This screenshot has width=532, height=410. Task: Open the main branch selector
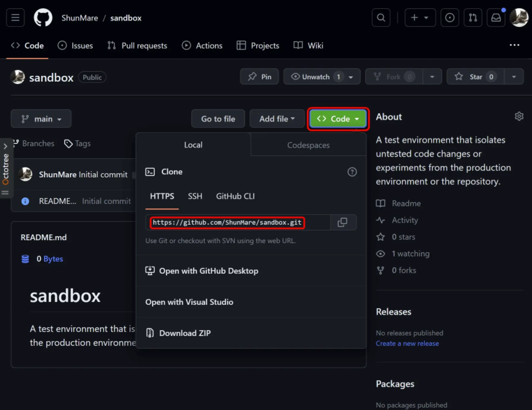(41, 118)
